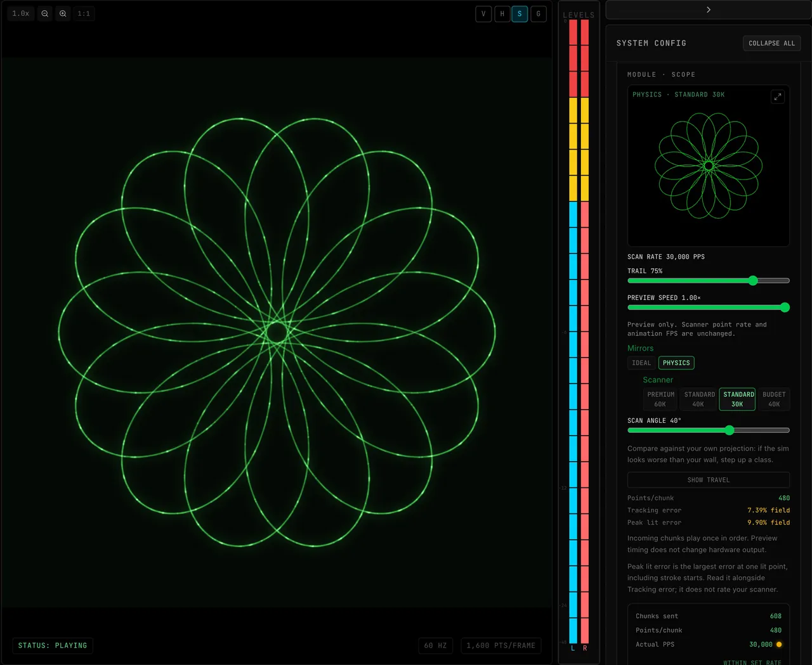812x665 pixels.
Task: Adjust the Scan Angle slider
Action: [x=709, y=430]
